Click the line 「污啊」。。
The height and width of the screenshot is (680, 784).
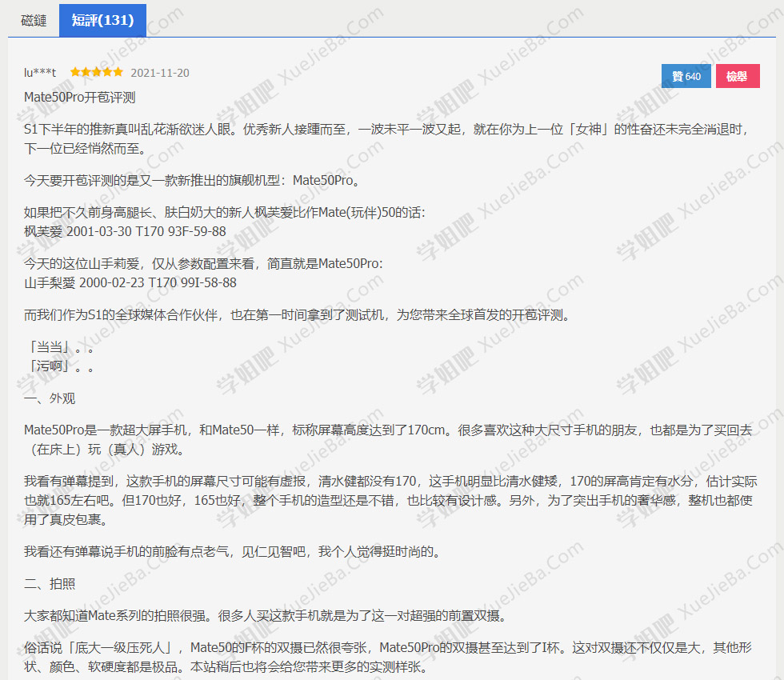pos(60,366)
